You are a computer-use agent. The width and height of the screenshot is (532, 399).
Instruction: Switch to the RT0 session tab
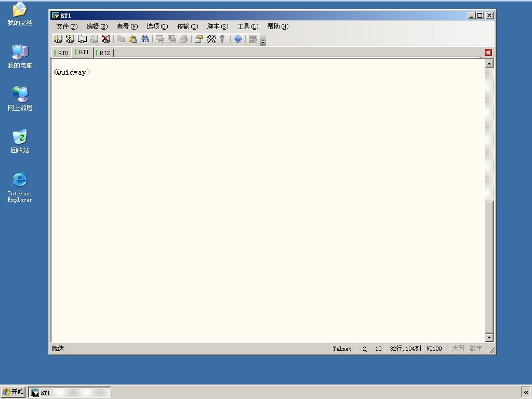coord(62,53)
